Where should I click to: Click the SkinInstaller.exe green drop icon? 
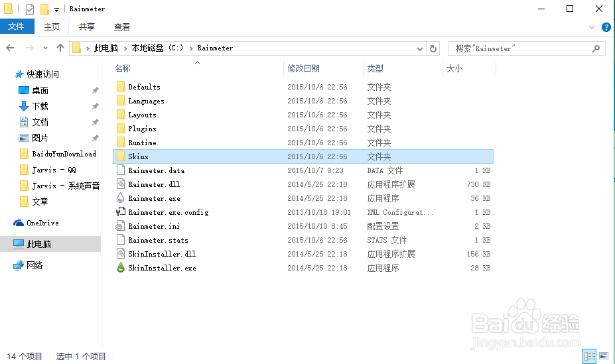(121, 268)
